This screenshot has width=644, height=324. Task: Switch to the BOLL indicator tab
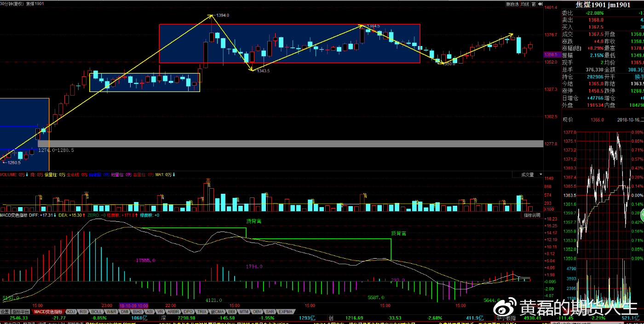point(97,312)
